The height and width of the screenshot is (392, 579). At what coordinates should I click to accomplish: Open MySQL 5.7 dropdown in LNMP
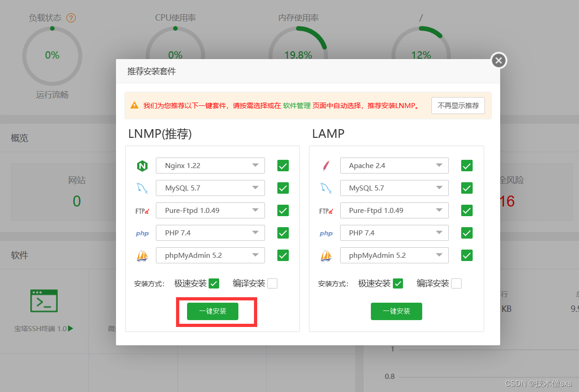[x=210, y=188]
